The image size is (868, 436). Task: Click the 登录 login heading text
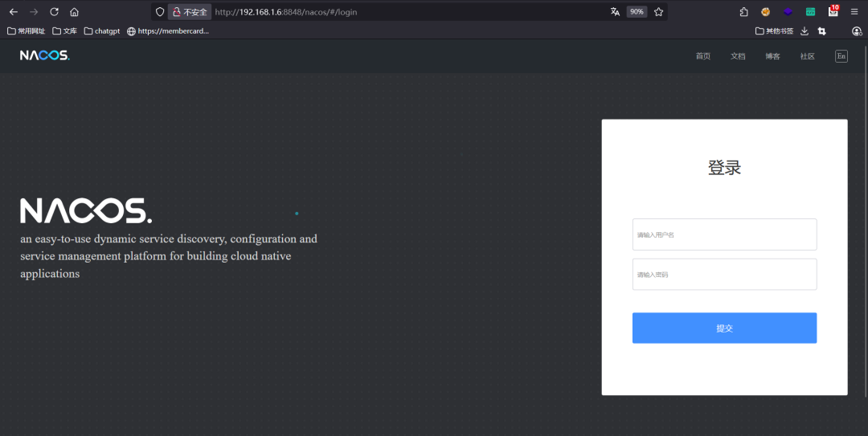point(724,167)
